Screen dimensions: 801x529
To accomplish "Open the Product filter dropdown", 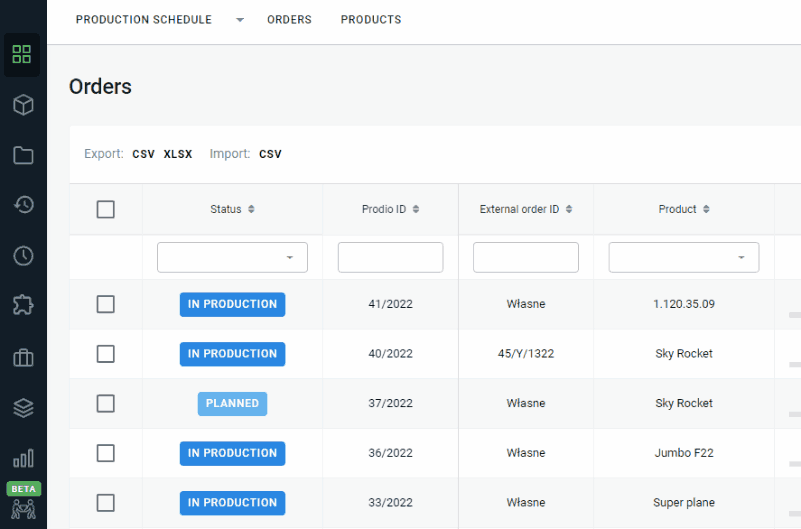I will pyautogui.click(x=684, y=257).
